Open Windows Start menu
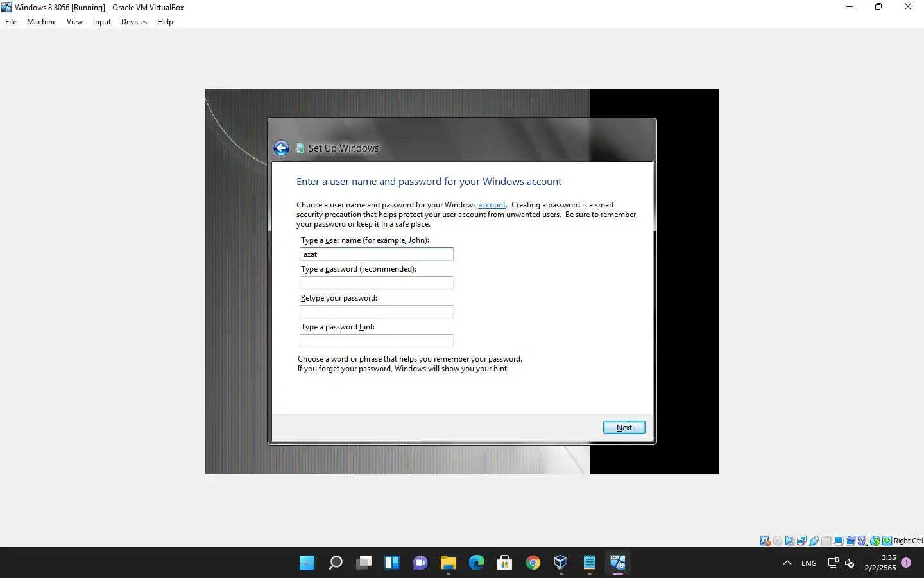Viewport: 924px width, 578px height. point(307,563)
